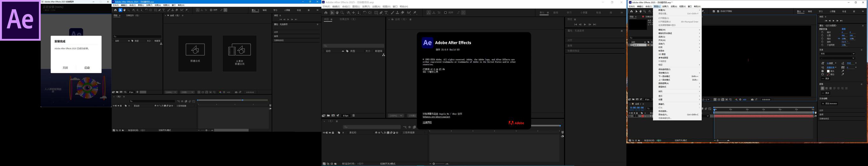This screenshot has width=868, height=166.
Task: Open 蒙版(M) submenu in the layer menu
Action: point(677,30)
